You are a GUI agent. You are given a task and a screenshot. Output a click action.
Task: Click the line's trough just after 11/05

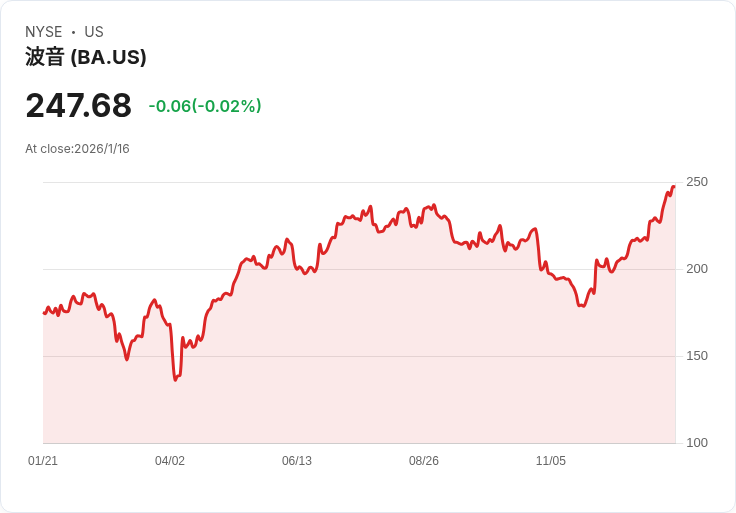click(x=581, y=305)
